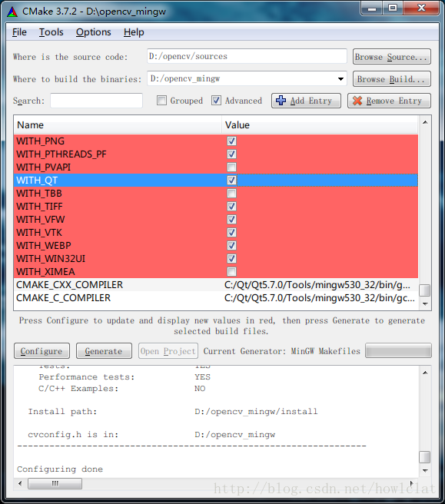Open the Help menu
This screenshot has width=445, height=504.
click(x=134, y=32)
